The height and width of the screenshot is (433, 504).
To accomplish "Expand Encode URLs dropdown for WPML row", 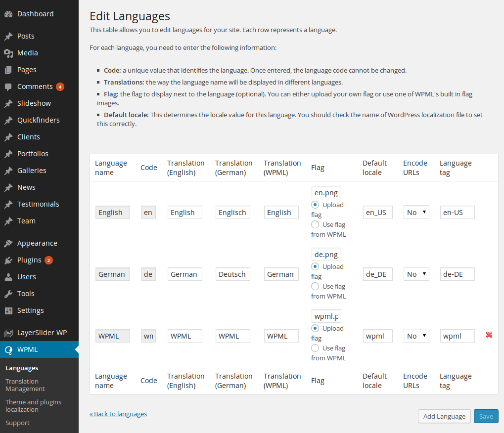I will tap(416, 336).
